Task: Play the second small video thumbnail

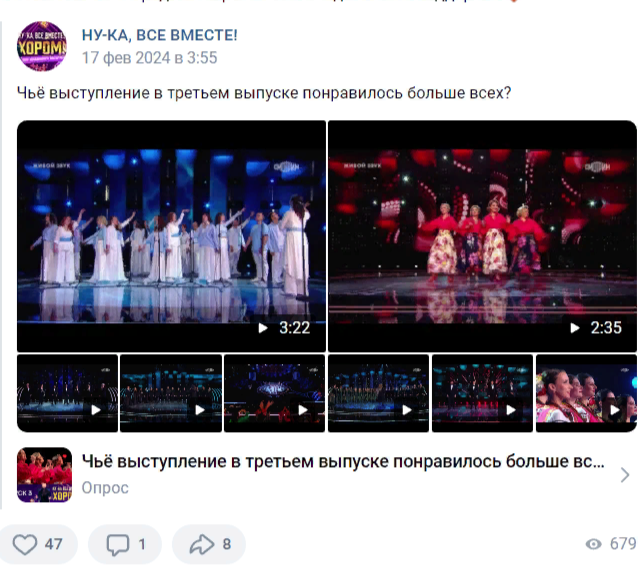Action: tap(171, 393)
